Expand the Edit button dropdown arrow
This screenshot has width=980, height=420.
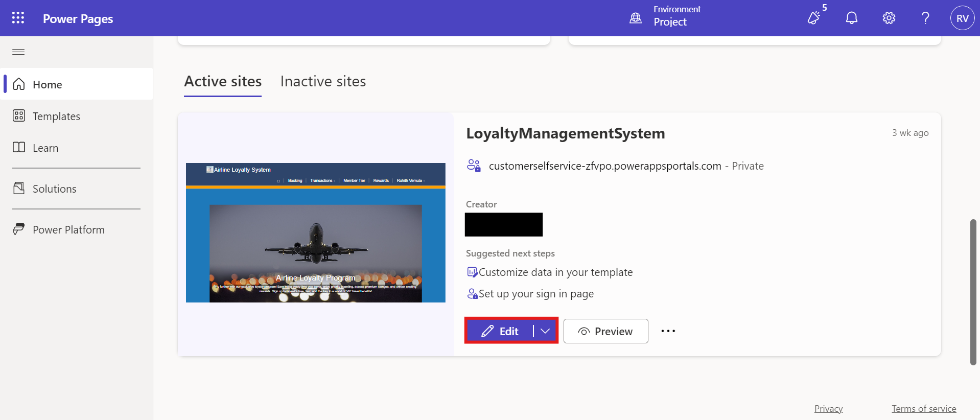click(545, 331)
